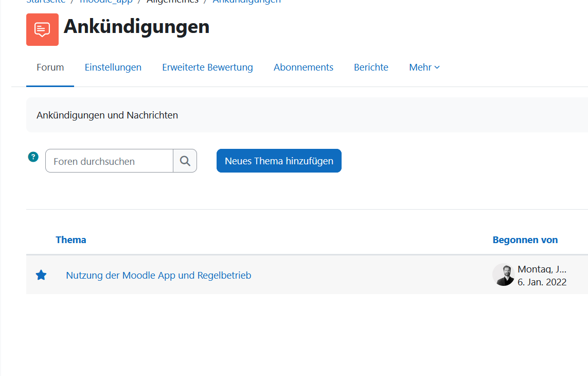Click the orange forum activity icon

click(42, 29)
